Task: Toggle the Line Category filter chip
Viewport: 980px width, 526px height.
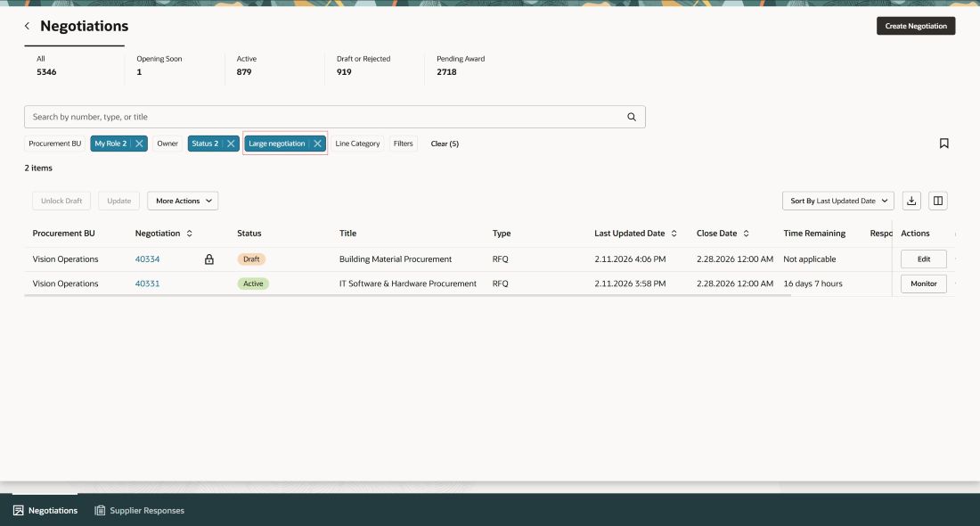Action: 357,143
